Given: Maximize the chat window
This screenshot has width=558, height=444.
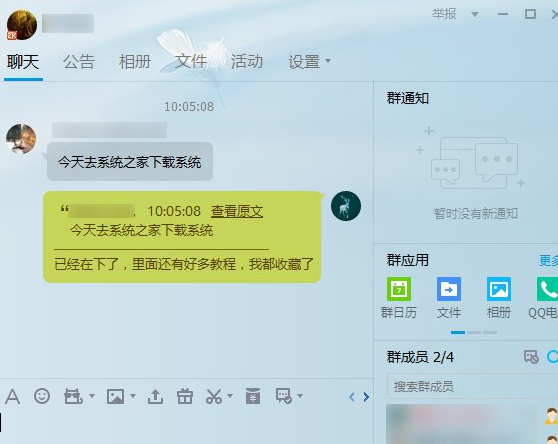Looking at the screenshot, I should tap(530, 14).
